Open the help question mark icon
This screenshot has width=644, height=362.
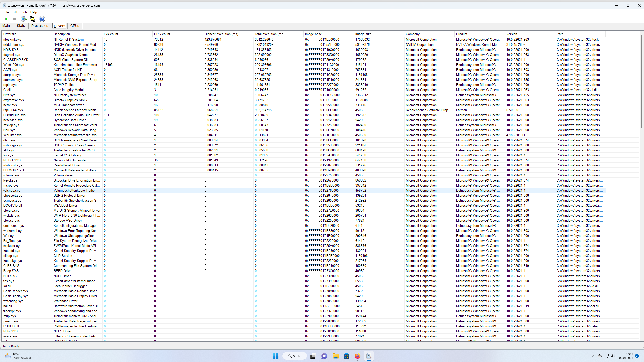point(42,19)
